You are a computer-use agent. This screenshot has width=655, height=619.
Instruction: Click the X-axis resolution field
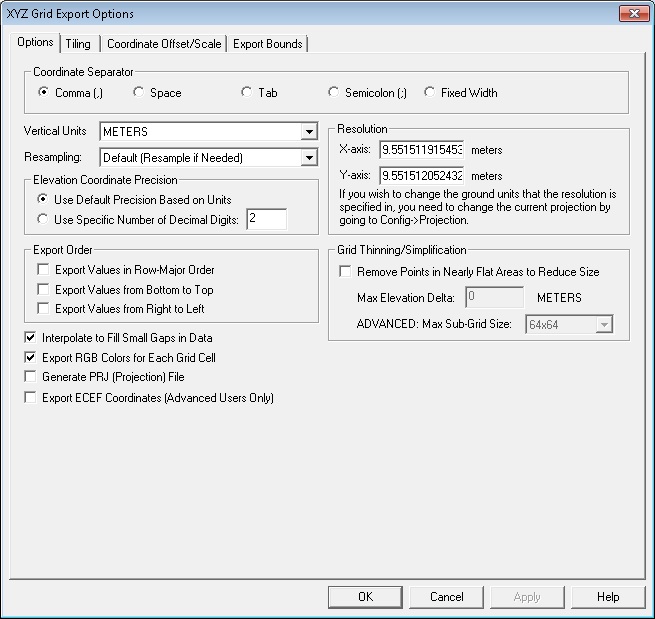pos(421,150)
